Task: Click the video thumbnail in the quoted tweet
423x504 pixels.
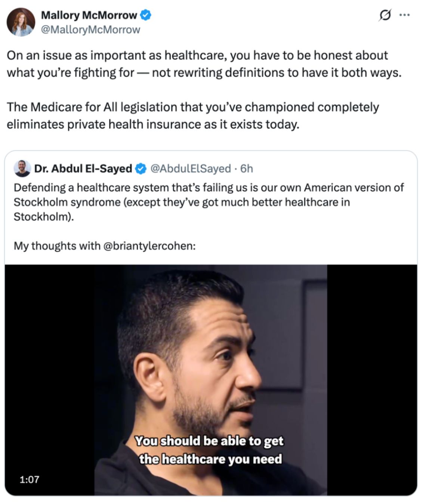Action: click(211, 381)
